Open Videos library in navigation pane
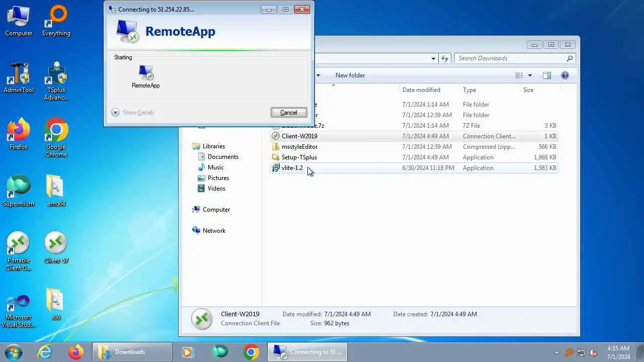This screenshot has width=644, height=362. click(216, 189)
